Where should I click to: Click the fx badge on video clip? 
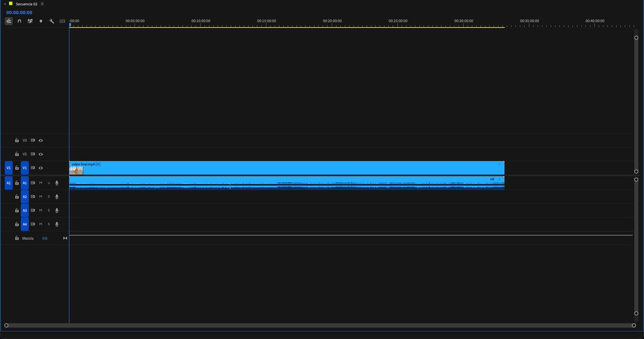point(500,164)
